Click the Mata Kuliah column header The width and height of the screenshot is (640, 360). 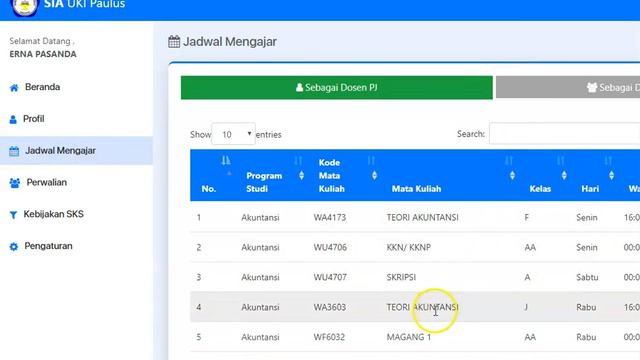point(416,189)
